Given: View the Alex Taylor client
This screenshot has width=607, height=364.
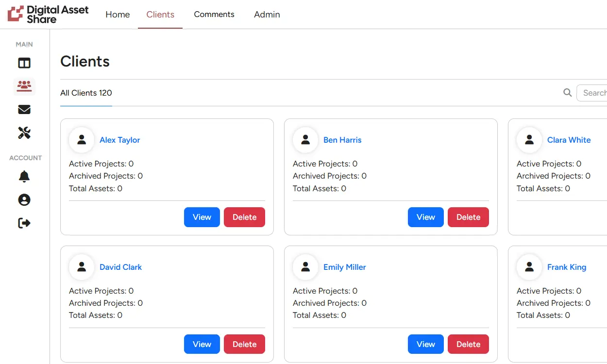Looking at the screenshot, I should (202, 217).
